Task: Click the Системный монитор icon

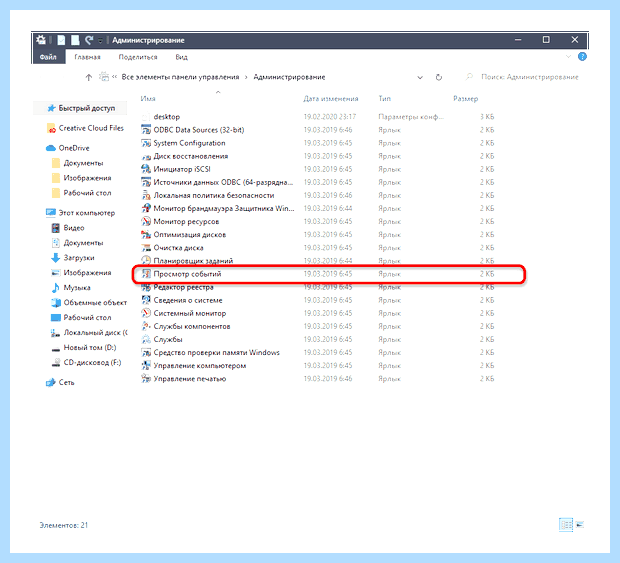Action: pyautogui.click(x=146, y=313)
